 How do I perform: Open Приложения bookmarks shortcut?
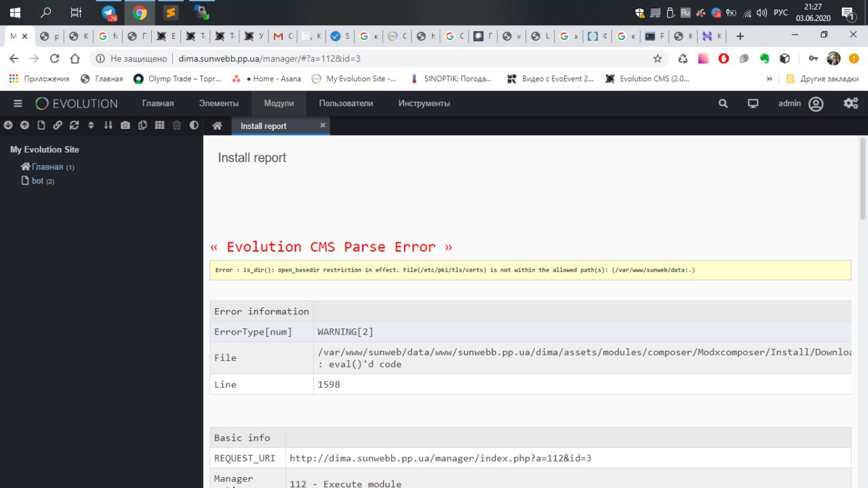(x=39, y=79)
